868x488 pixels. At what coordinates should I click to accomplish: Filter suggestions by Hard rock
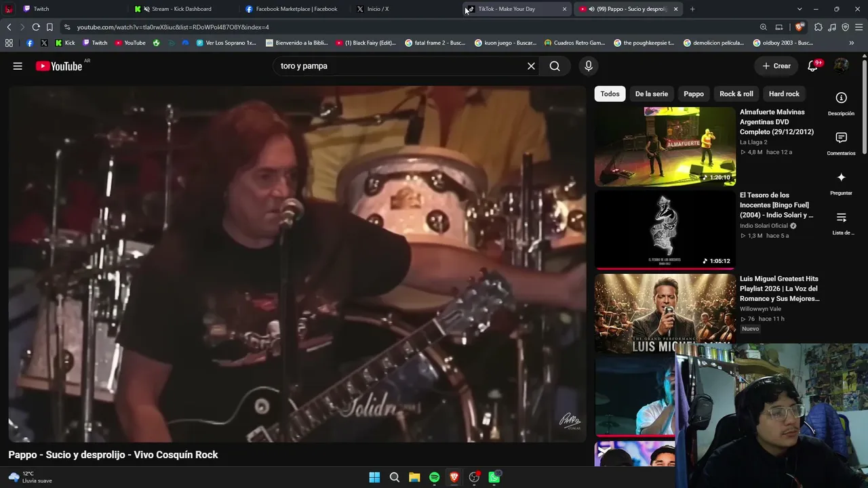tap(784, 94)
